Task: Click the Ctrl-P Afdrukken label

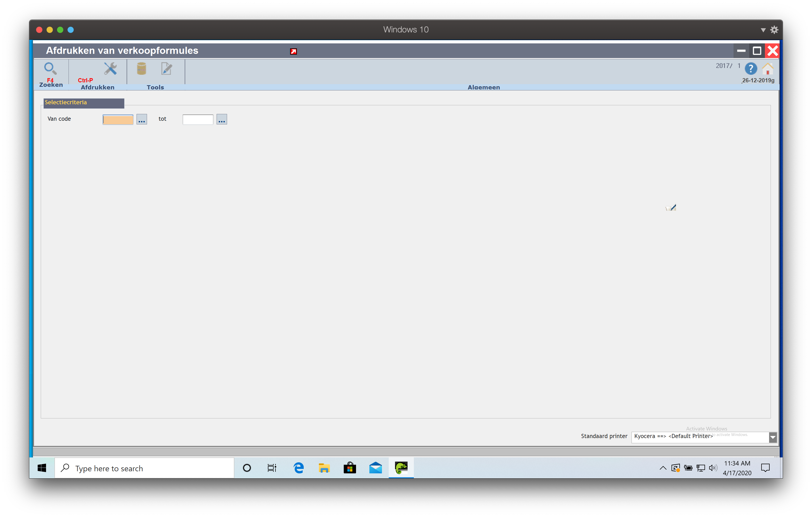Action: coord(86,80)
